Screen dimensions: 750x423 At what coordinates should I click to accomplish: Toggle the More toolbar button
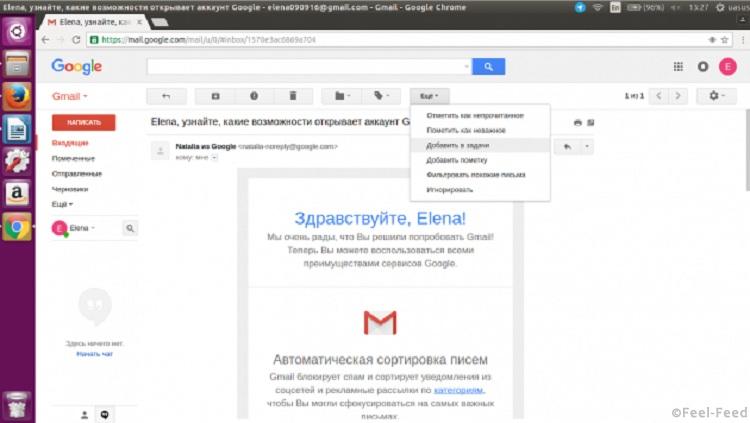click(429, 96)
